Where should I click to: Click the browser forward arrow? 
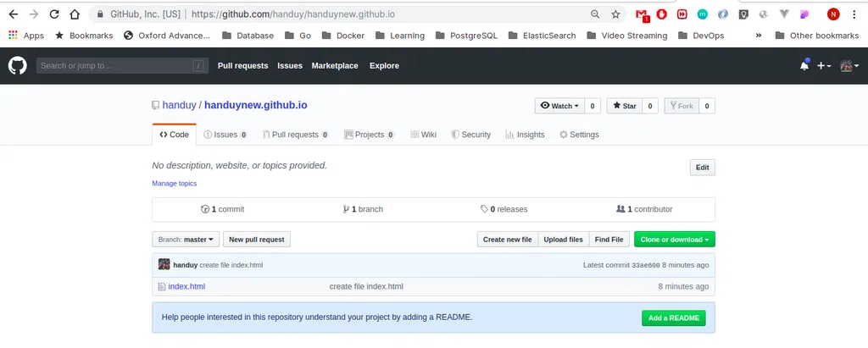[x=34, y=14]
